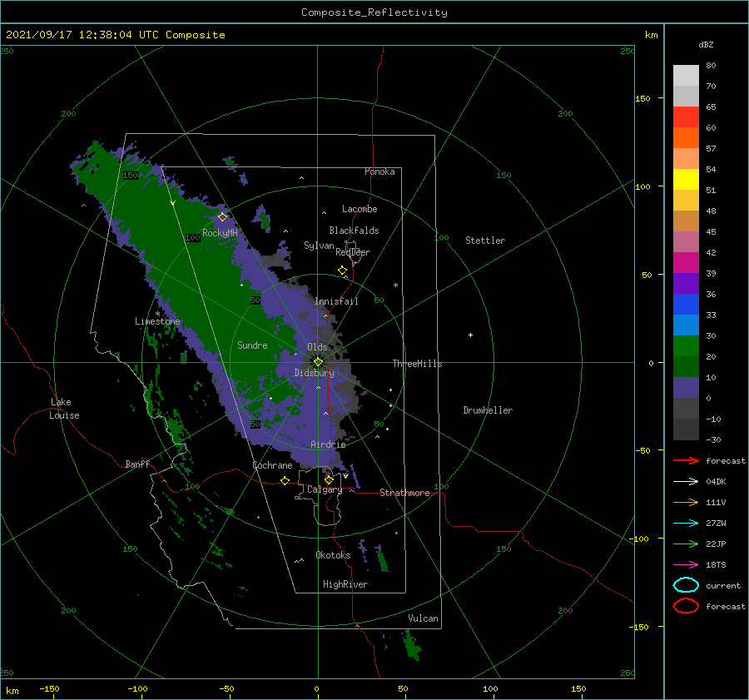Click the Blackfalds city label
749x700 pixels.
pyautogui.click(x=354, y=231)
